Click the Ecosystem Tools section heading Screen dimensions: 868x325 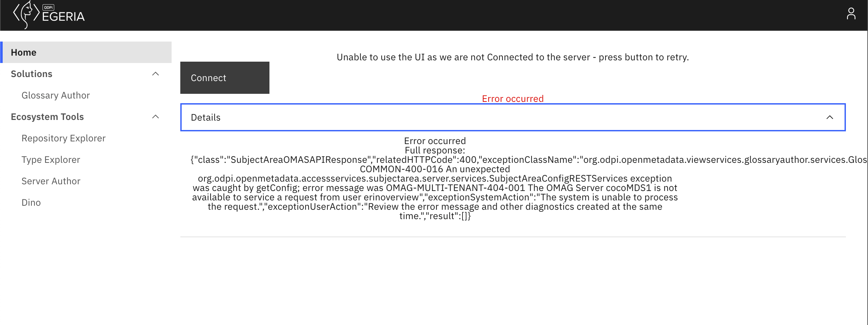pos(47,116)
